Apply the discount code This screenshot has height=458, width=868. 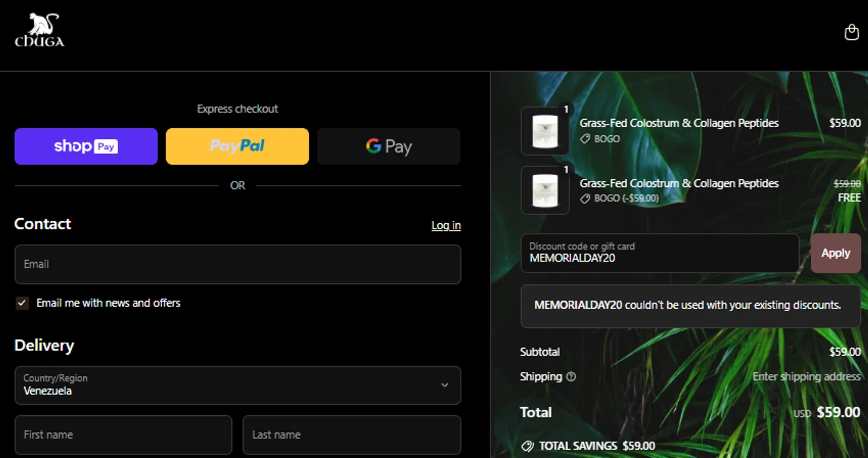836,253
